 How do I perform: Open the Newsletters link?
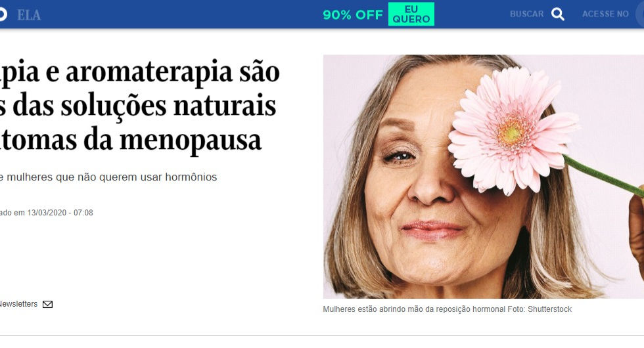point(18,304)
